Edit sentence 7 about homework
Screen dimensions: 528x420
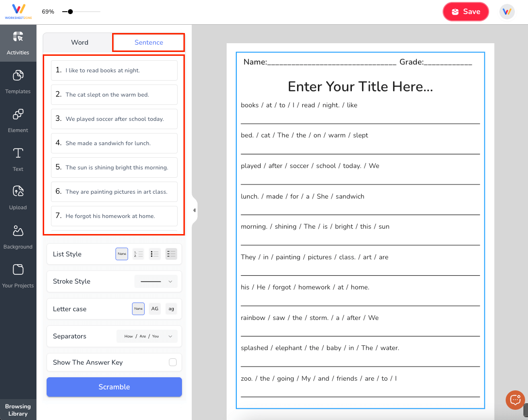[114, 216]
